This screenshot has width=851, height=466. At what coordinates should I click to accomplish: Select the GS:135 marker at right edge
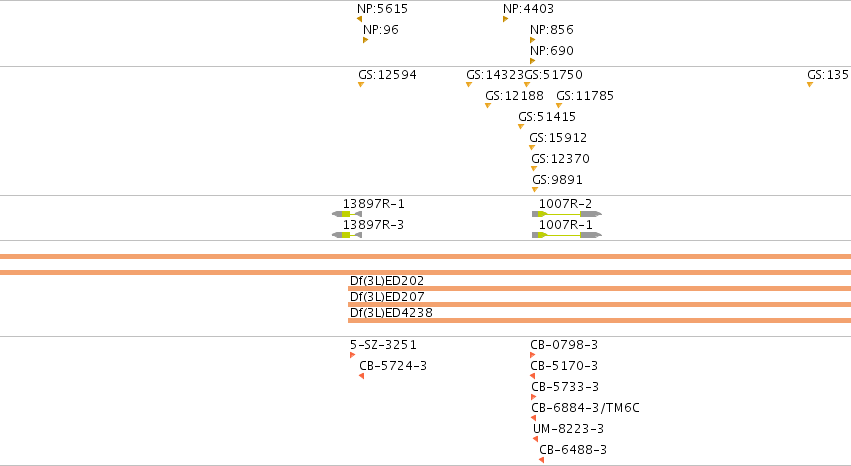pyautogui.click(x=810, y=85)
